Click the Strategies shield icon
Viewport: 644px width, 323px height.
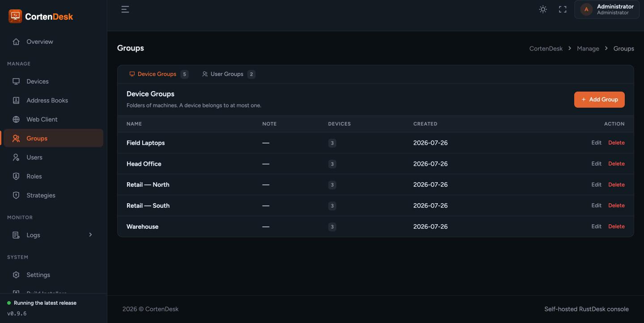16,195
